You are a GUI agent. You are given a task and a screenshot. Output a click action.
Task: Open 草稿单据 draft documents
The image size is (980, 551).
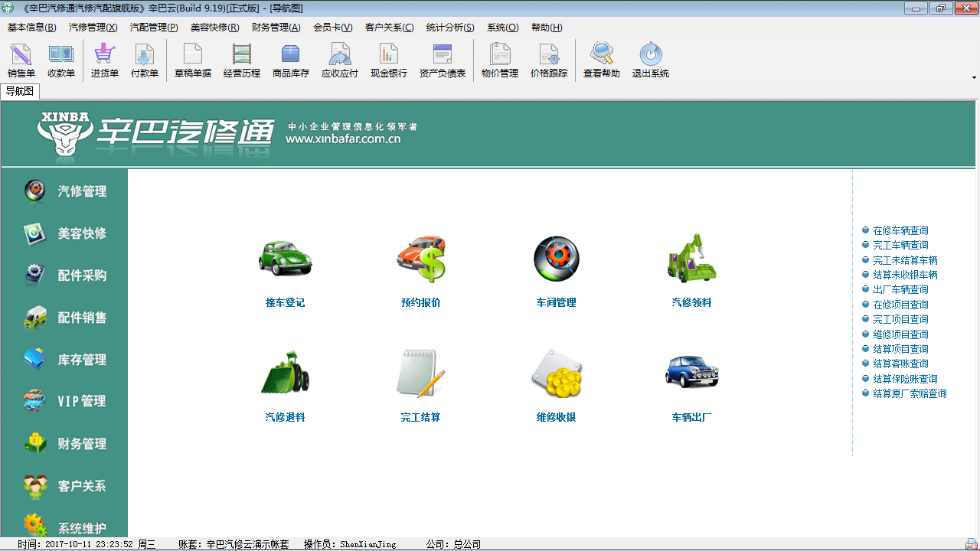click(x=193, y=60)
